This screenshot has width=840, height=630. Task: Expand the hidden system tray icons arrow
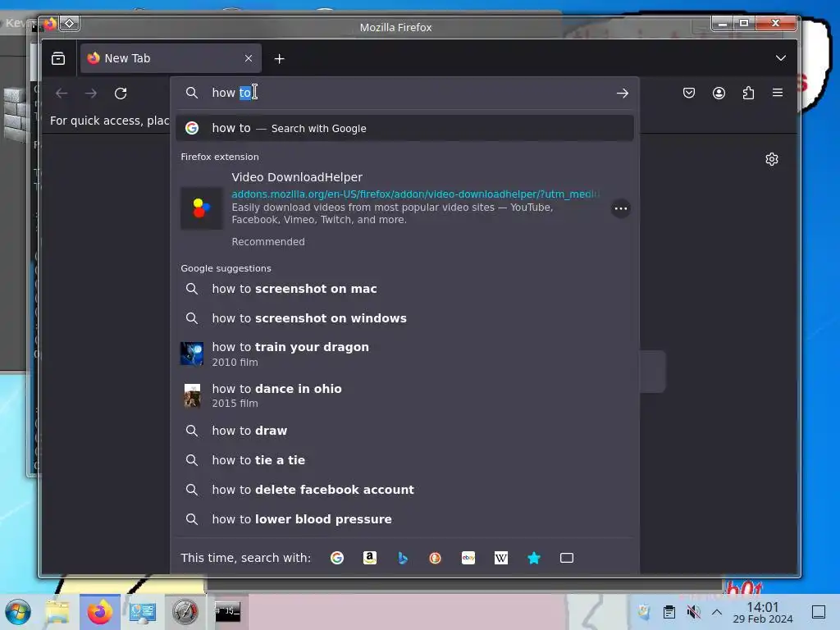(717, 612)
